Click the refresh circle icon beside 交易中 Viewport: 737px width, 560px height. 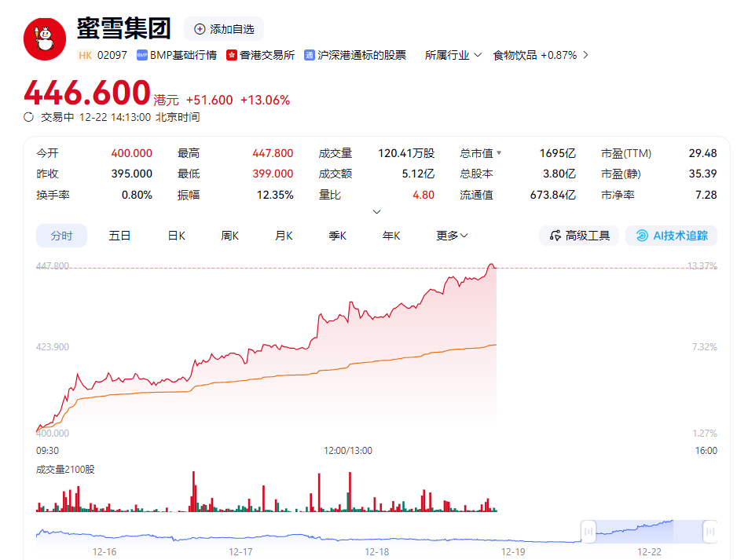28,117
